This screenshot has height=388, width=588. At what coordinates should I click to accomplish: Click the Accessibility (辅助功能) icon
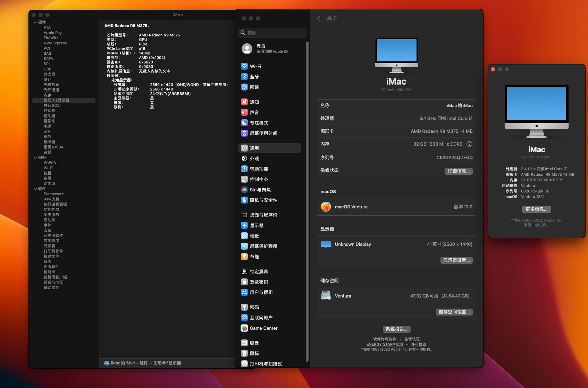pyautogui.click(x=244, y=169)
